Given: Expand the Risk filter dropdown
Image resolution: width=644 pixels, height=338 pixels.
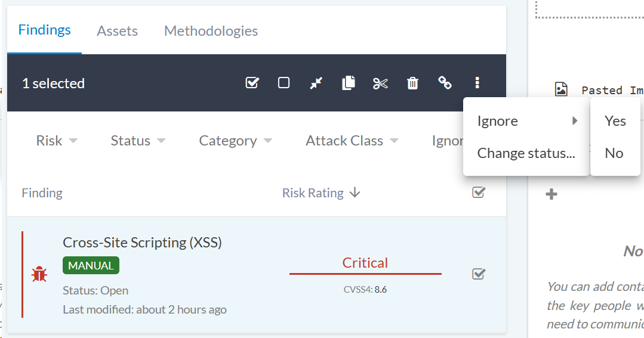Looking at the screenshot, I should click(57, 141).
